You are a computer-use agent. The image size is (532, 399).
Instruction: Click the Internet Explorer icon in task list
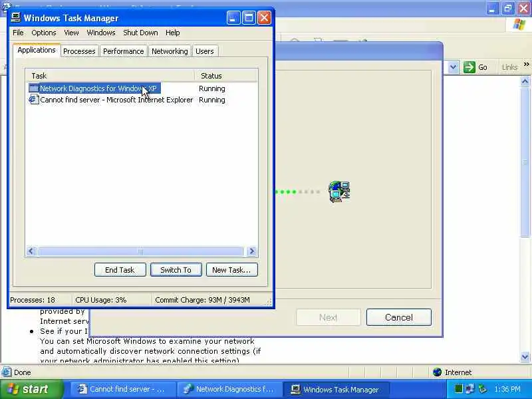(34, 100)
